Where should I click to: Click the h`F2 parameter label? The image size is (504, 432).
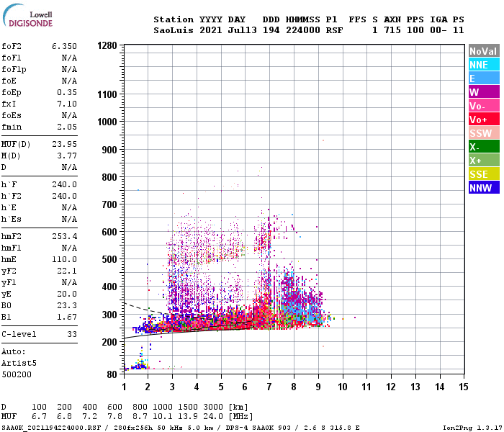(12, 196)
